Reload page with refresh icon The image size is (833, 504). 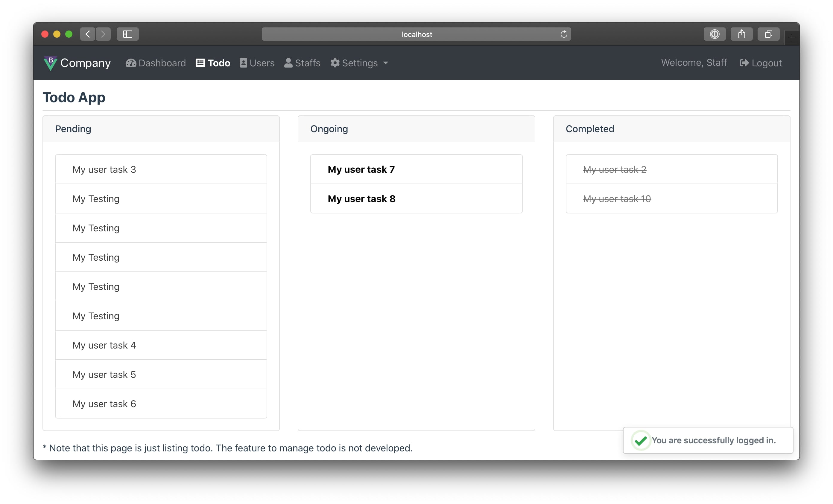coord(563,34)
